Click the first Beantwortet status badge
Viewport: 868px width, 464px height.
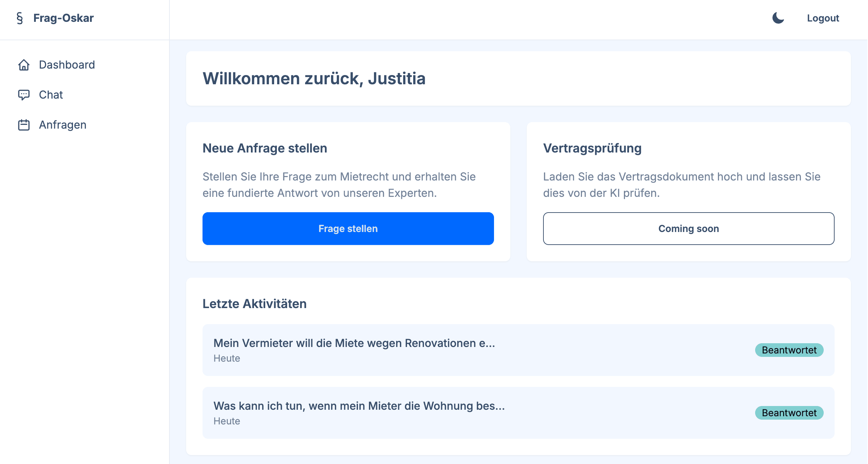click(x=789, y=350)
